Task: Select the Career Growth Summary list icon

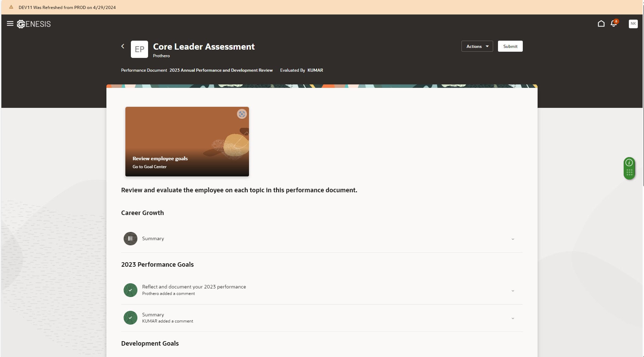Action: [130, 238]
